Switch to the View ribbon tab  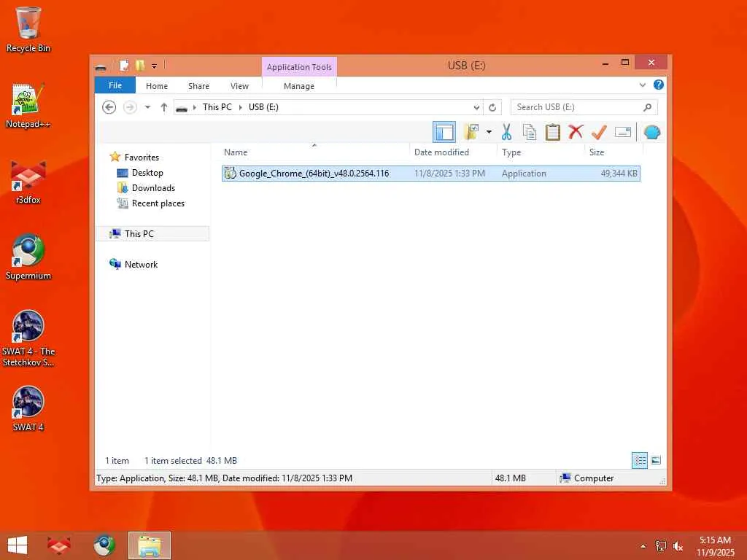point(239,86)
